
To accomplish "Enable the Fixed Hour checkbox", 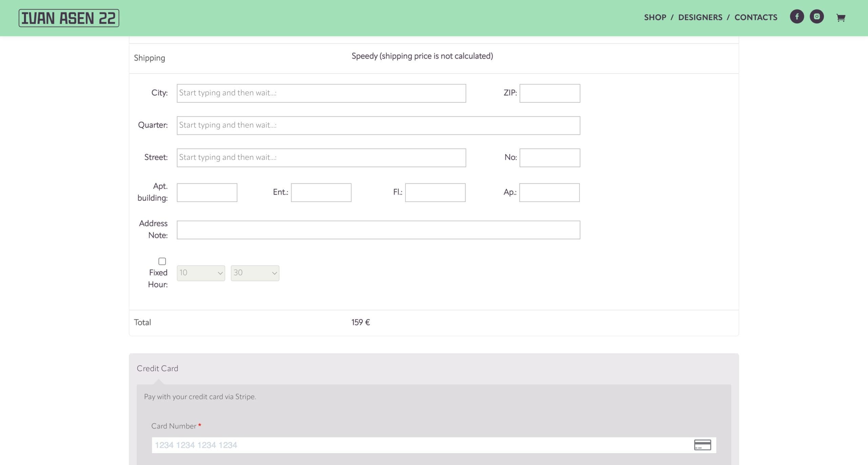I will pyautogui.click(x=162, y=261).
